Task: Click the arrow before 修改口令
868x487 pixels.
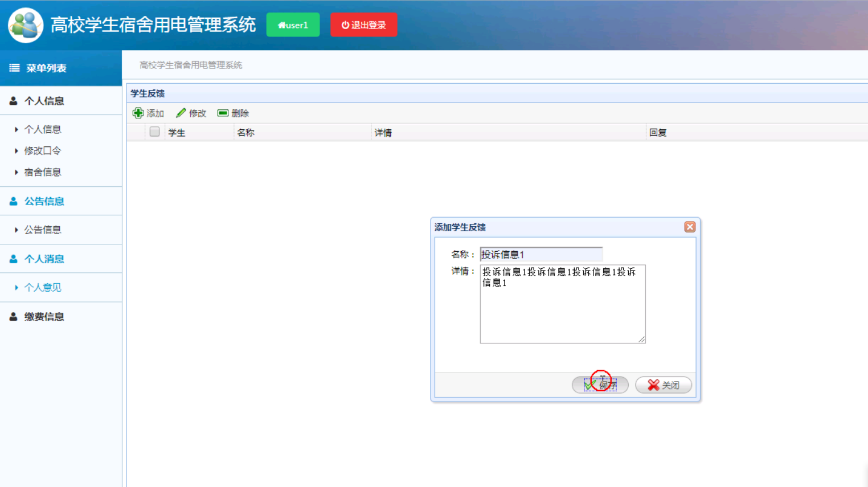Action: click(17, 151)
